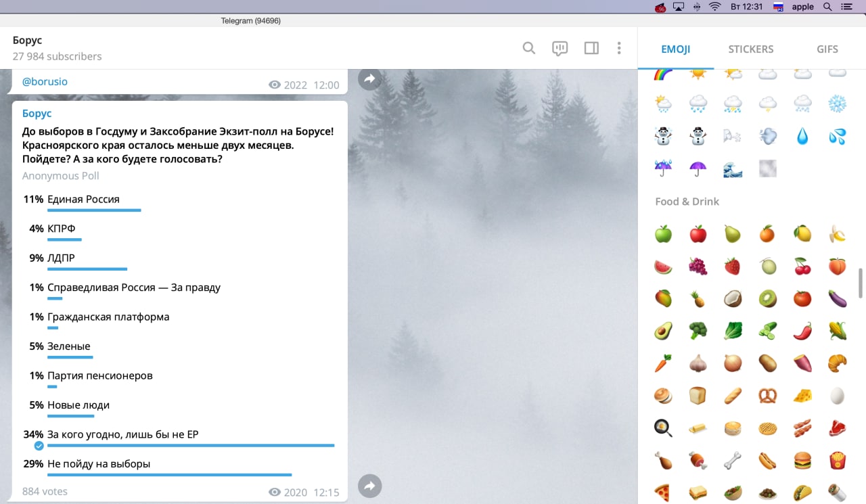Insert the hamburger emoji

(802, 460)
